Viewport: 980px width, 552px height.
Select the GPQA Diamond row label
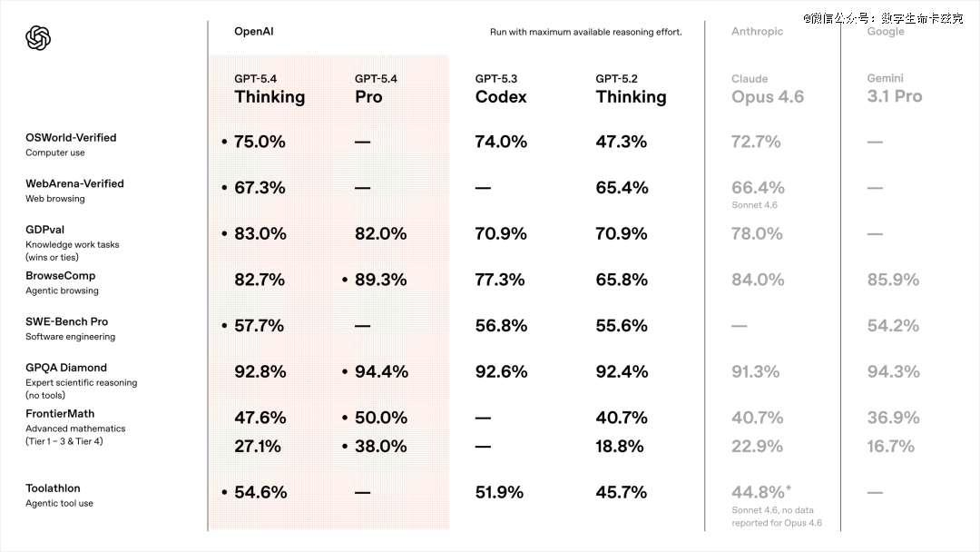click(66, 368)
